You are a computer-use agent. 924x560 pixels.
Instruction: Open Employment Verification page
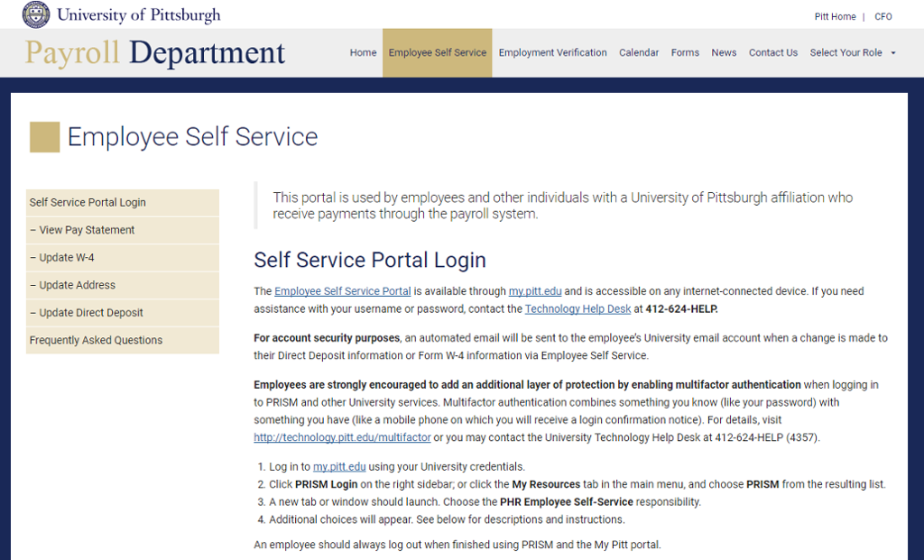point(552,53)
